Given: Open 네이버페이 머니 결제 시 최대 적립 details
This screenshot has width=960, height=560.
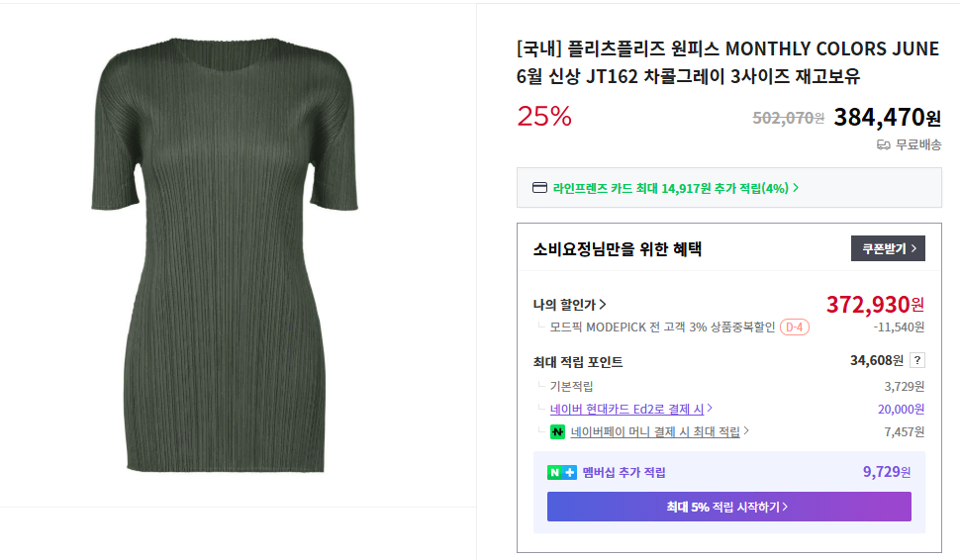Looking at the screenshot, I should 659,431.
